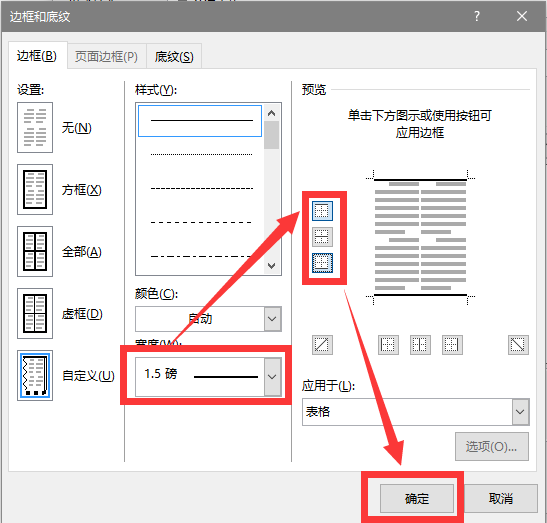
Task: Toggle the left border button
Action: [x=388, y=345]
